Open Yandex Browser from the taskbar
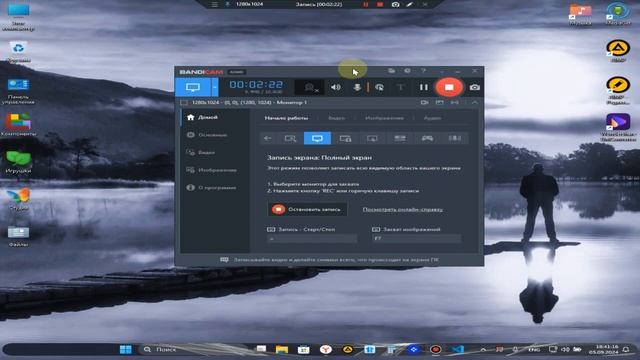 click(325, 349)
